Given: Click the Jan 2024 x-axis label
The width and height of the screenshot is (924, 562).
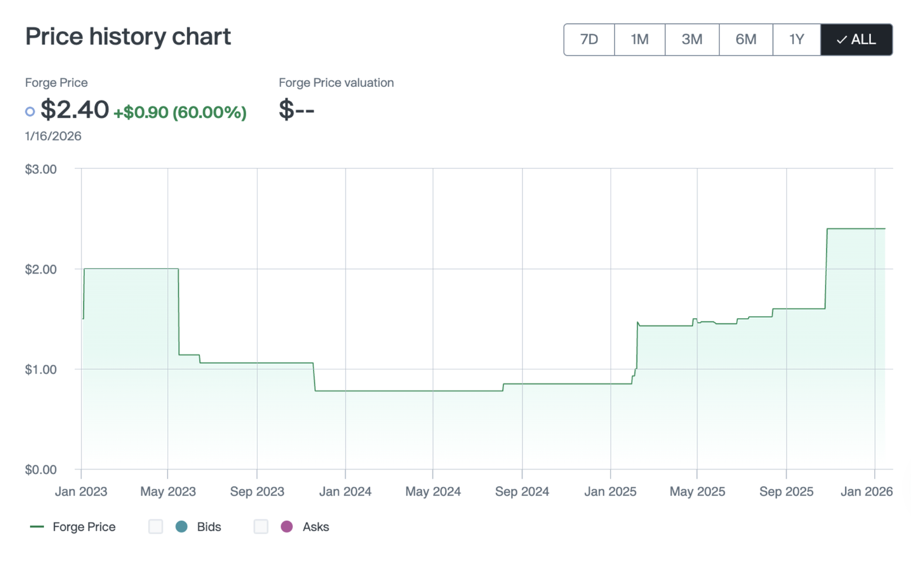Looking at the screenshot, I should click(x=345, y=492).
